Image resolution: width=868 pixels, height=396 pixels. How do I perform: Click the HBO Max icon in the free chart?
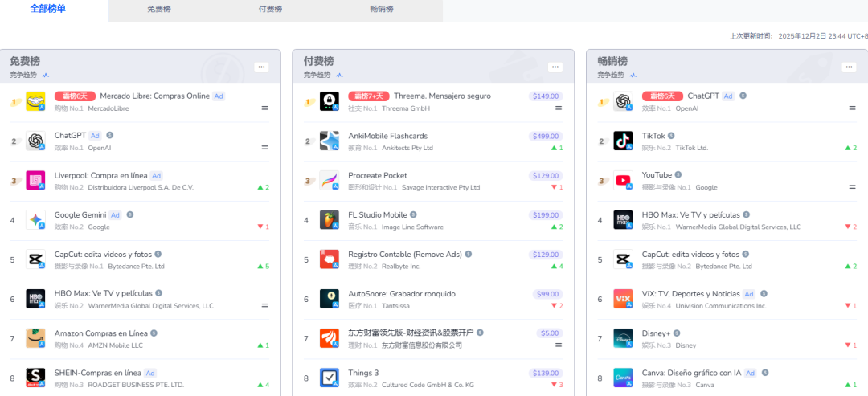[x=35, y=299]
